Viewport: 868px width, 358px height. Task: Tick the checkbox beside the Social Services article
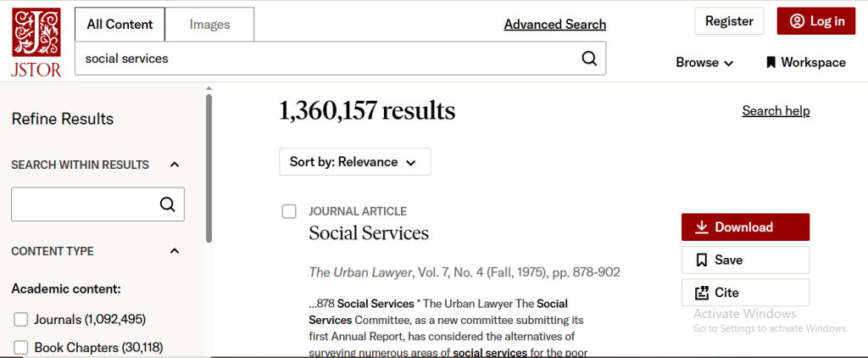(289, 212)
